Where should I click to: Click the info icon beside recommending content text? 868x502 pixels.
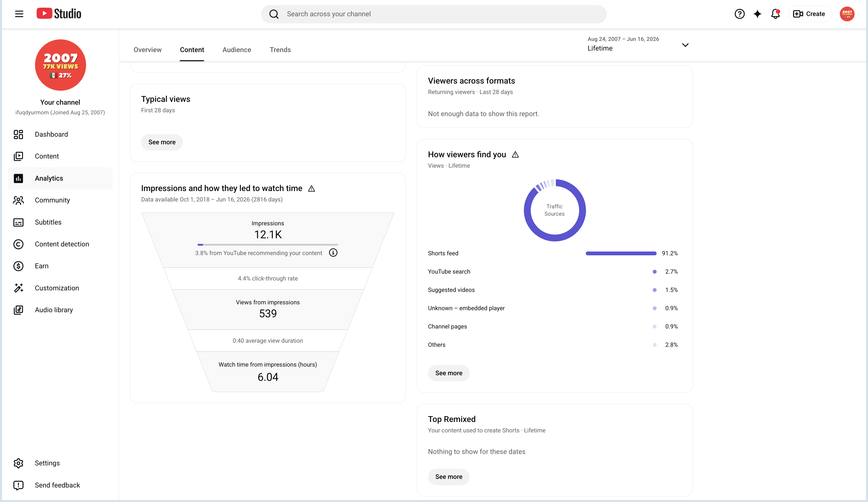[x=333, y=253]
